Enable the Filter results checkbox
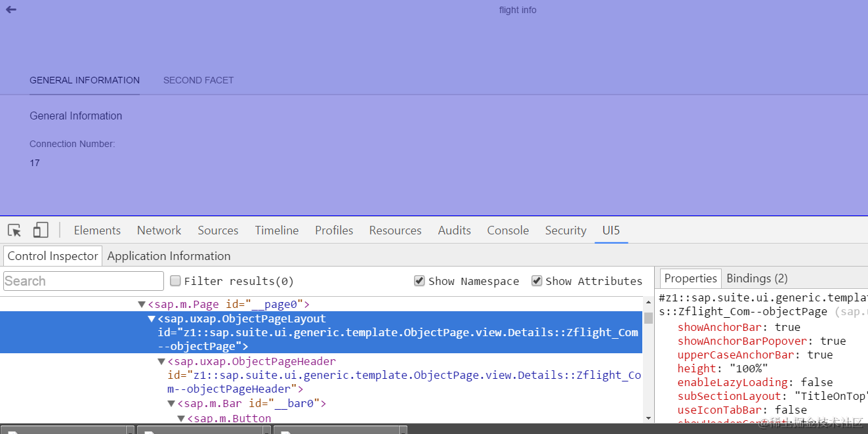This screenshot has width=868, height=434. (x=175, y=281)
